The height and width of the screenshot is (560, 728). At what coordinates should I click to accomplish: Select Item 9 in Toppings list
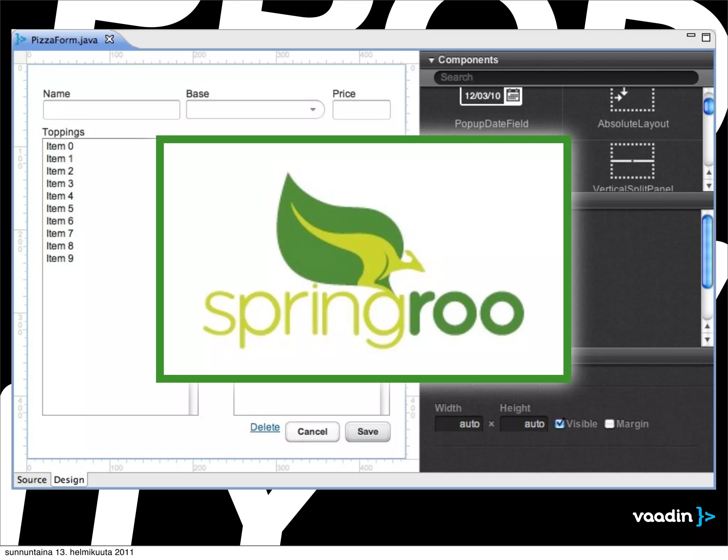point(60,258)
